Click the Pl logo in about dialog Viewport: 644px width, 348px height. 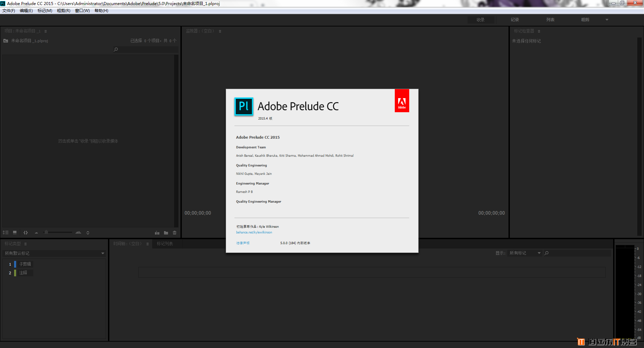click(x=244, y=107)
